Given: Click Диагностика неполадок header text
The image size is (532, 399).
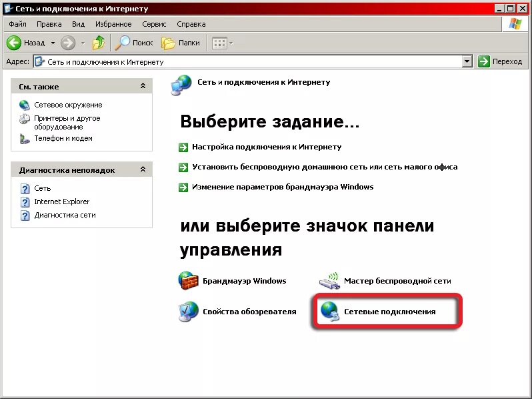Looking at the screenshot, I should tap(67, 170).
